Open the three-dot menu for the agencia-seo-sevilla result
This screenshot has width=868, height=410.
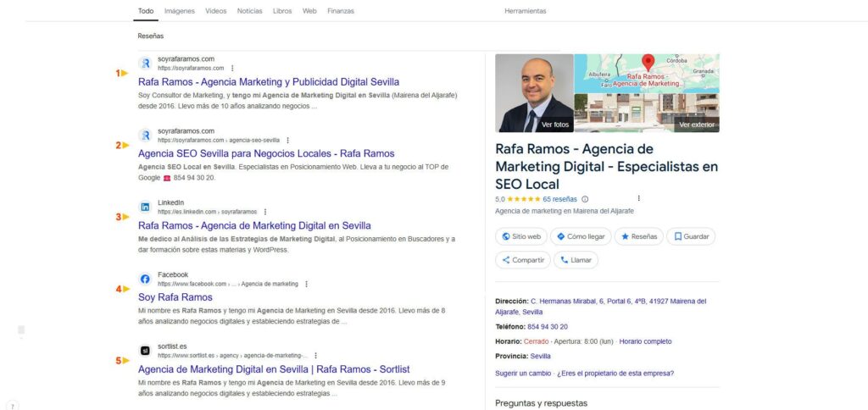click(287, 141)
